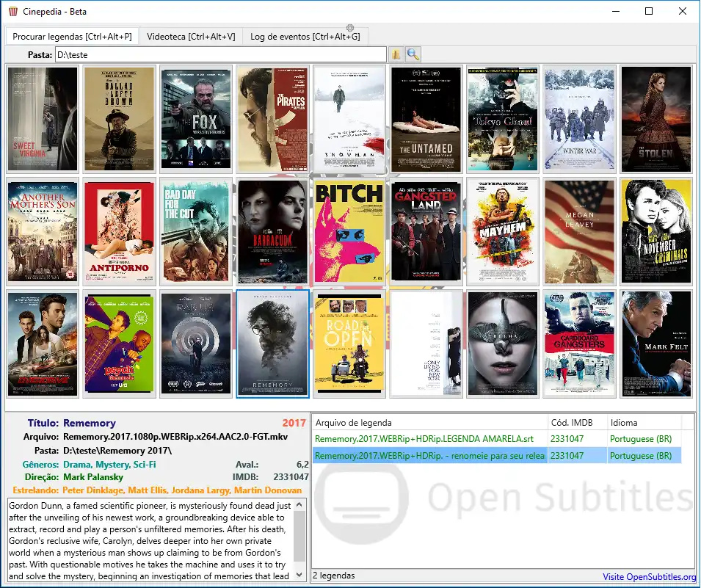
Task: Select the Radius poster
Action: 196,344
